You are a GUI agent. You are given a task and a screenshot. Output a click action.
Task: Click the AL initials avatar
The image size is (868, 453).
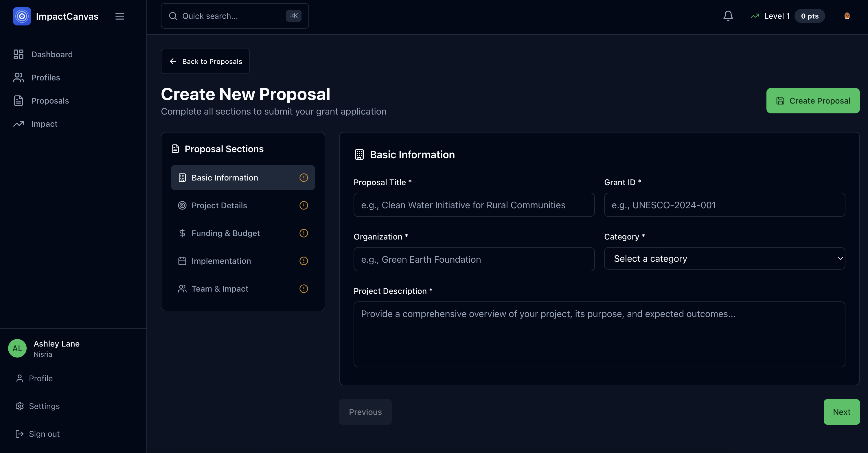tap(17, 348)
